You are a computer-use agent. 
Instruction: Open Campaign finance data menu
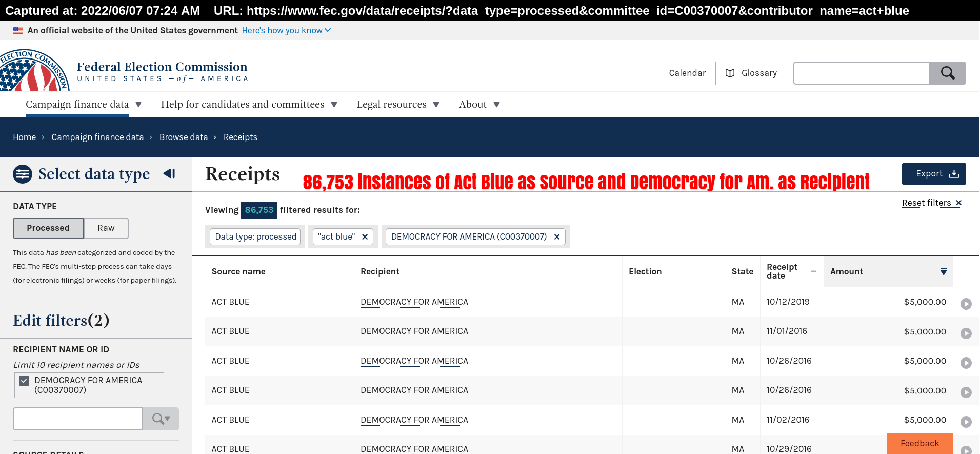click(x=84, y=104)
